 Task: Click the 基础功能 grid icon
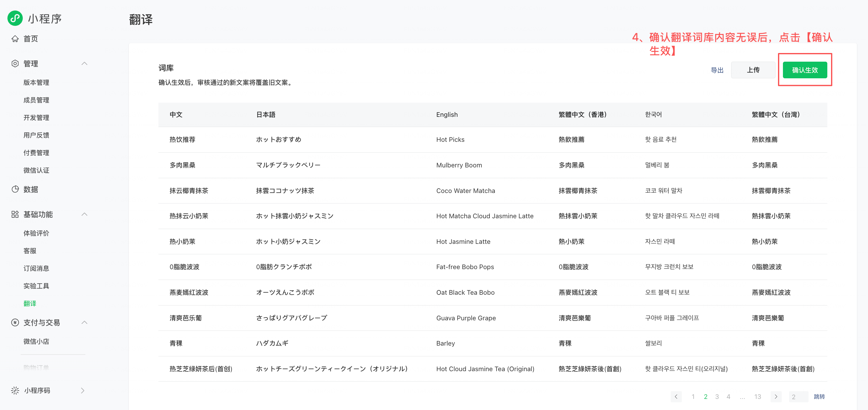coord(15,214)
